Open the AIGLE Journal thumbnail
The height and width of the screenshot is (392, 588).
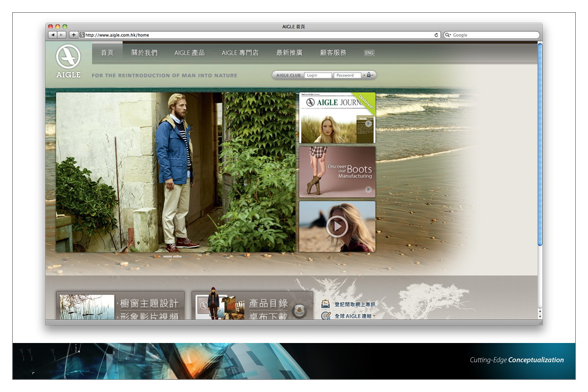point(337,118)
